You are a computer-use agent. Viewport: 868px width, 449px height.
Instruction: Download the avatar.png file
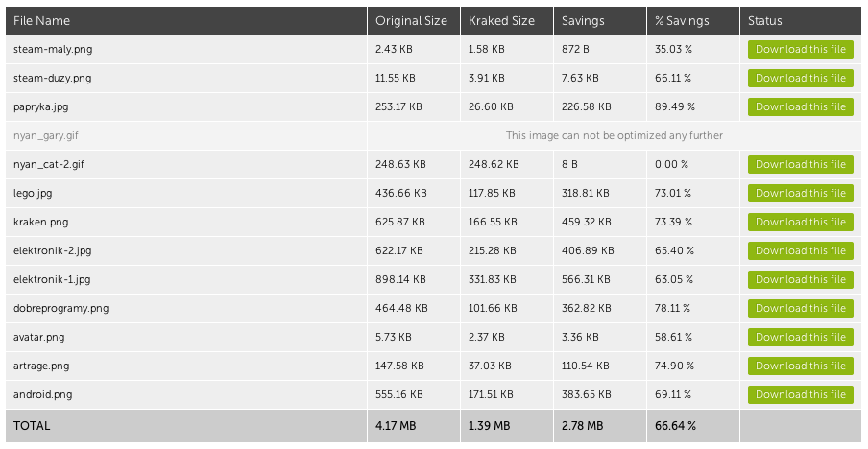pyautogui.click(x=801, y=337)
